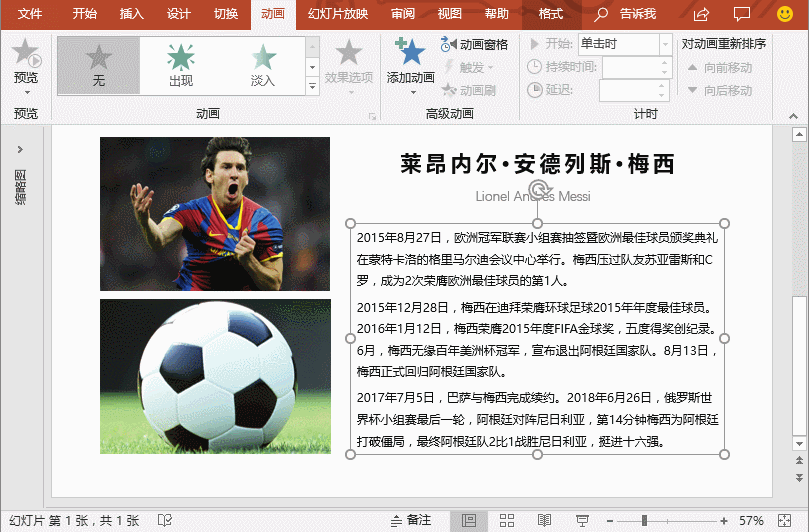Open the share icon in title bar

pos(702,14)
